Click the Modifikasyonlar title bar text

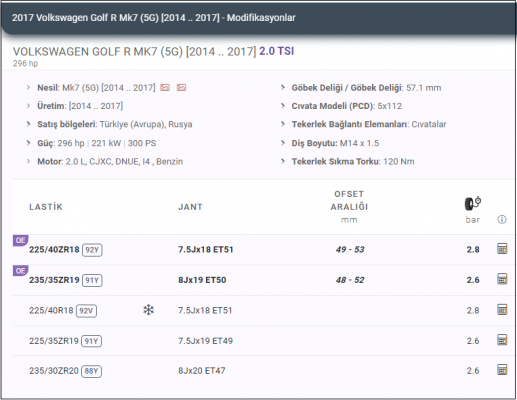[154, 17]
